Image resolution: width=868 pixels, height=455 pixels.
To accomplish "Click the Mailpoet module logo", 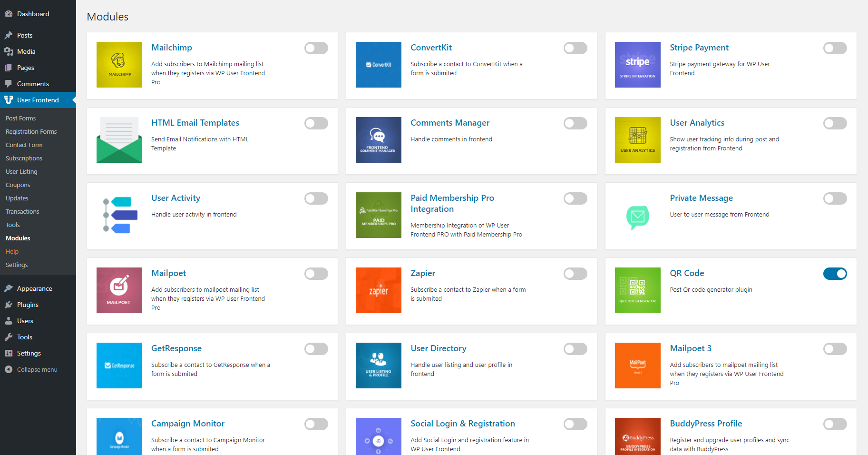I will point(119,290).
